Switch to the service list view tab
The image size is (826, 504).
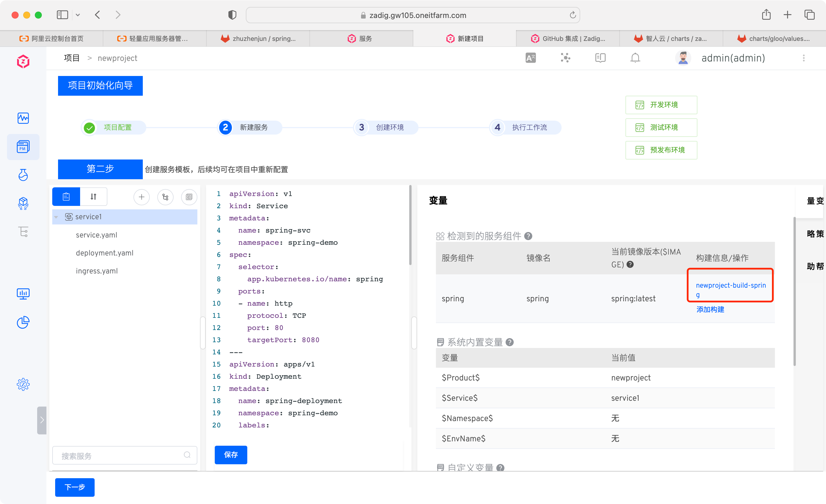66,197
